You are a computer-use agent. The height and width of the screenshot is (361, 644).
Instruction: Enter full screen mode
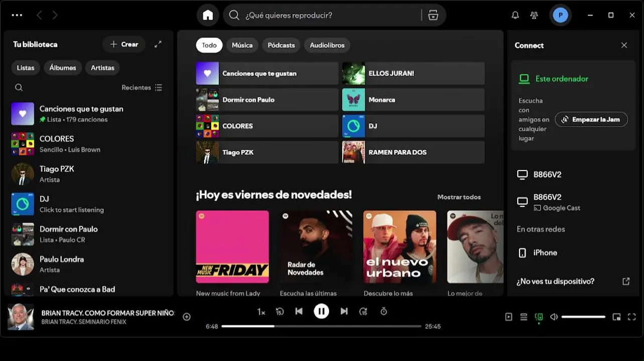632,317
